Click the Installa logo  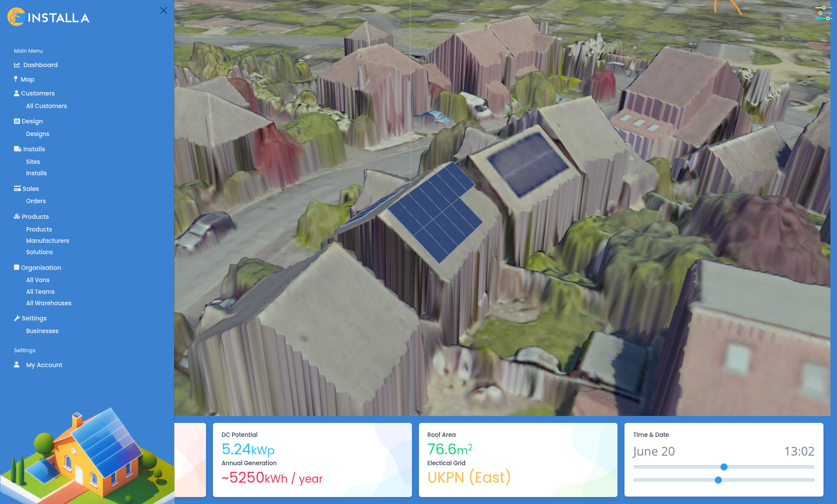pos(48,17)
